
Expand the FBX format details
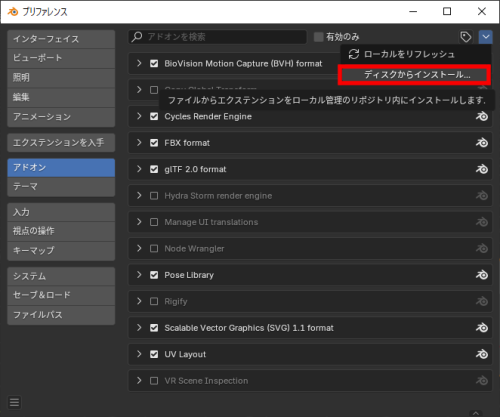click(x=139, y=143)
